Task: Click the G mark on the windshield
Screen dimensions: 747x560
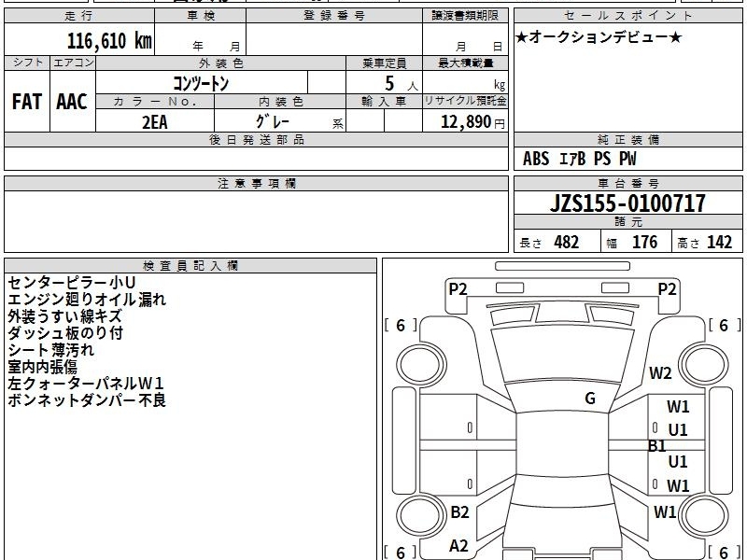Action: (590, 399)
